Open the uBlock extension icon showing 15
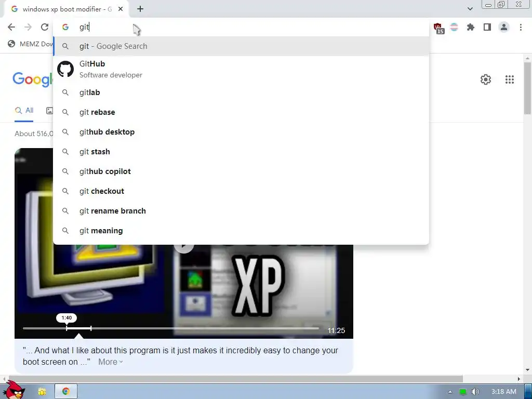The image size is (532, 399). point(438,28)
